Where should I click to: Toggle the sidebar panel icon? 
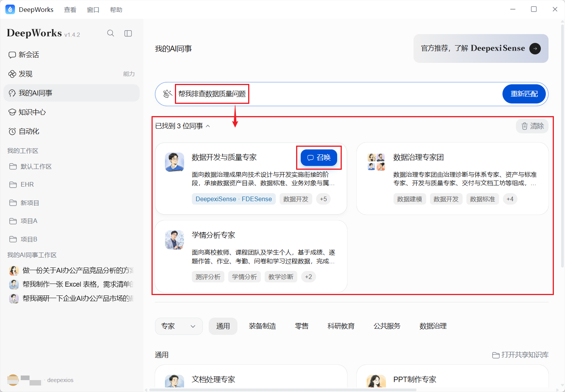(128, 33)
